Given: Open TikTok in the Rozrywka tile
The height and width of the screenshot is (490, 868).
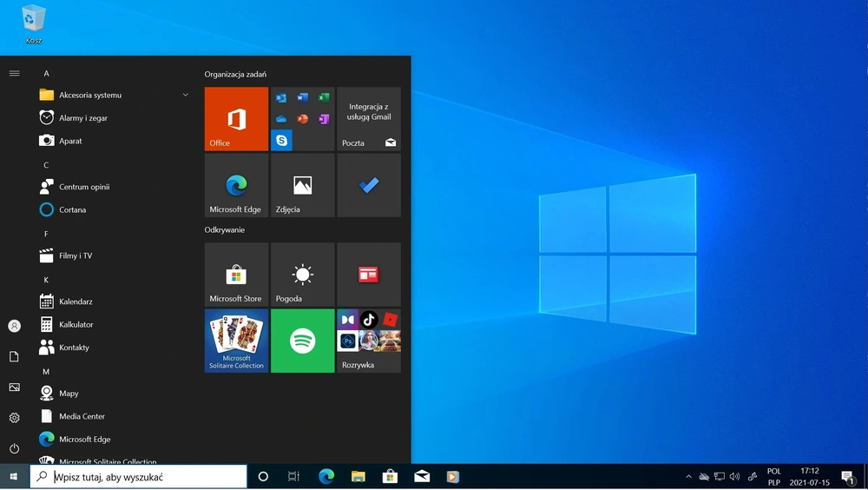Looking at the screenshot, I should click(369, 320).
